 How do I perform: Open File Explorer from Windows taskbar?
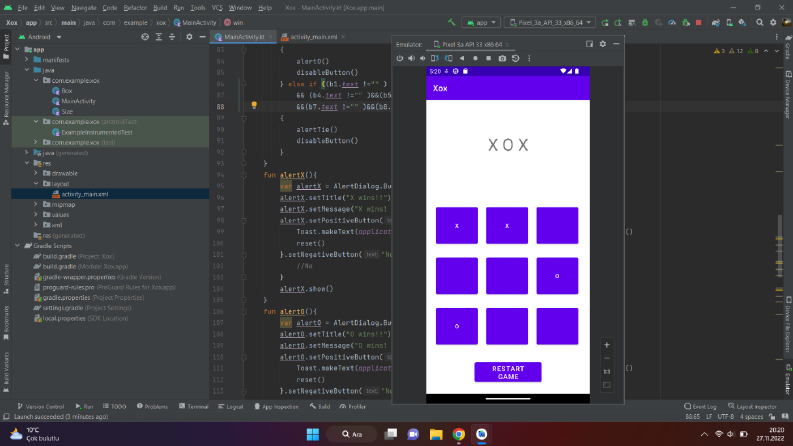[x=436, y=434]
